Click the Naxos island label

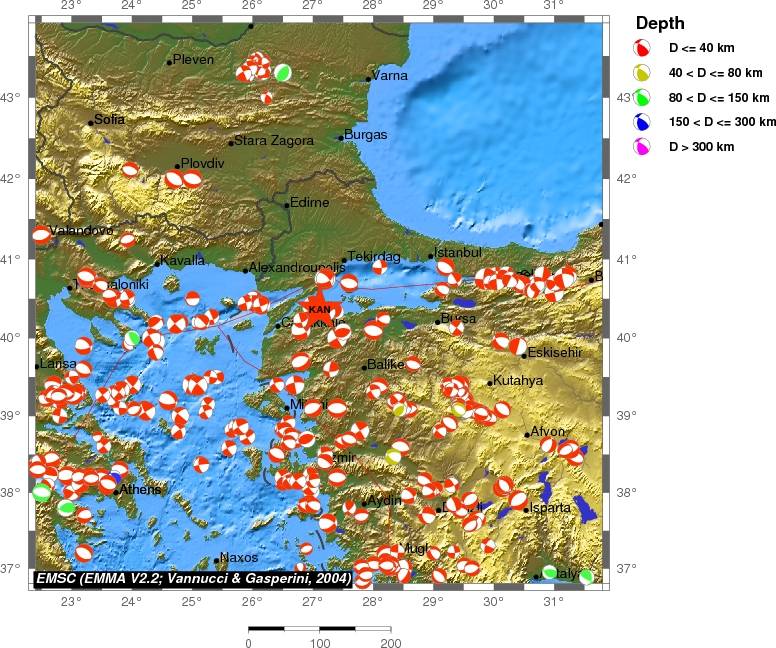pyautogui.click(x=239, y=558)
